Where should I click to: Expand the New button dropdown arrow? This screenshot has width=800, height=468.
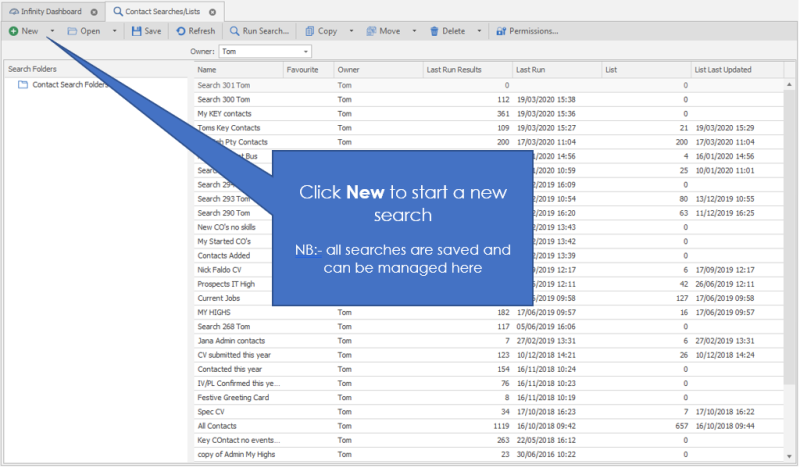[52, 31]
